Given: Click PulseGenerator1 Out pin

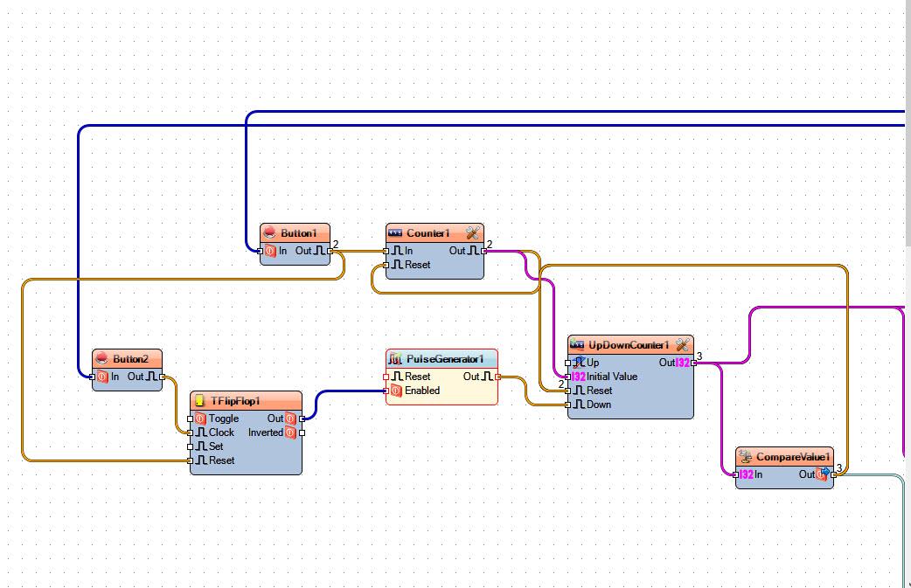Looking at the screenshot, I should tap(498, 377).
